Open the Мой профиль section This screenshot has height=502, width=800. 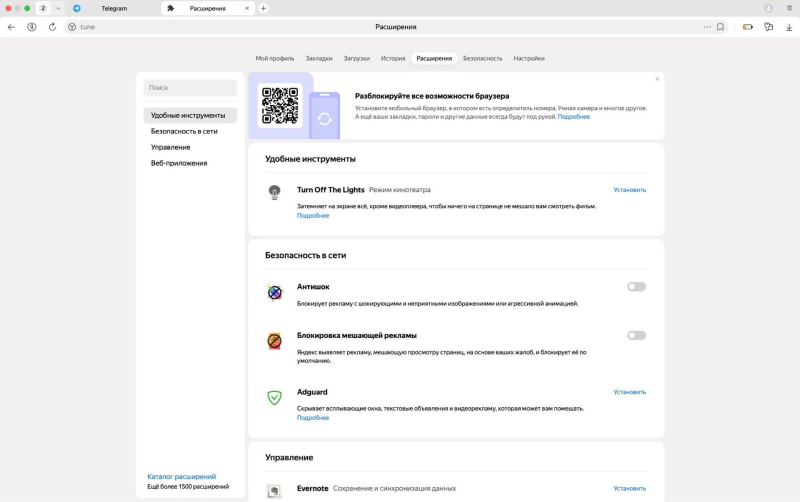(x=274, y=58)
